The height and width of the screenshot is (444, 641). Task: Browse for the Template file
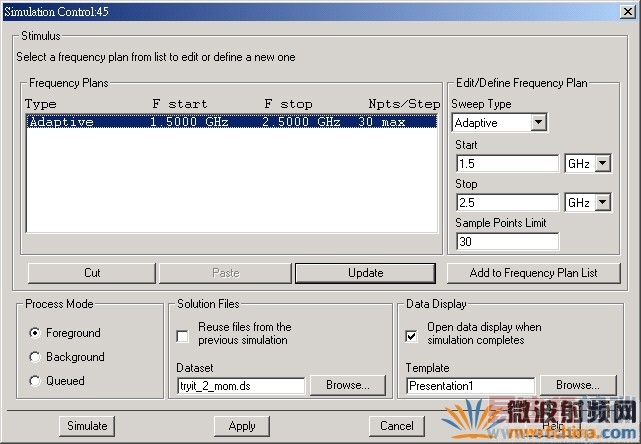tap(578, 385)
